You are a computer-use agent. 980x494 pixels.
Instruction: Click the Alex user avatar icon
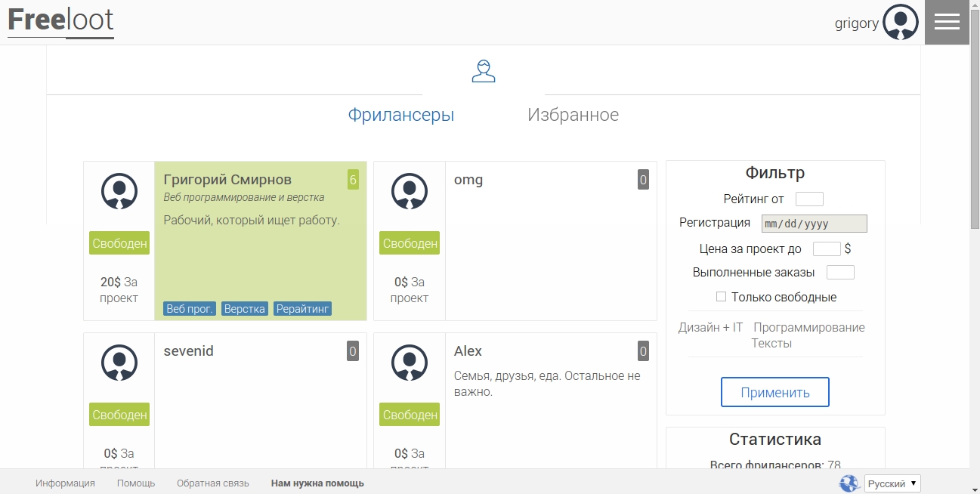(410, 363)
